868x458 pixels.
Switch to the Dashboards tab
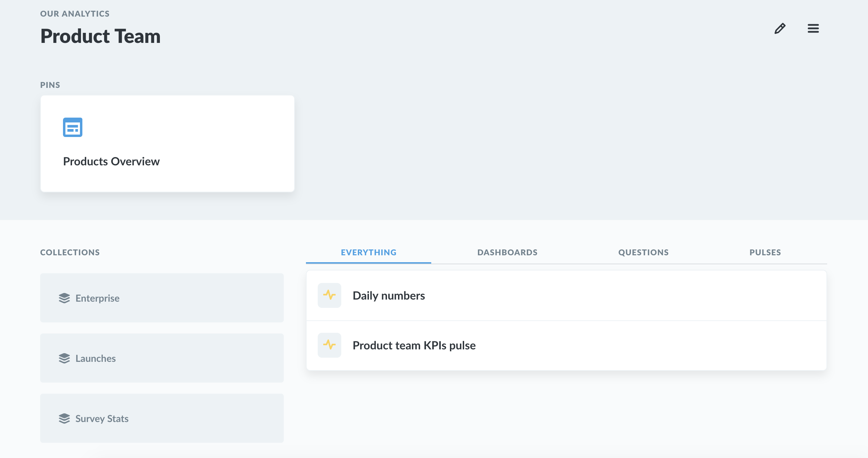(507, 253)
